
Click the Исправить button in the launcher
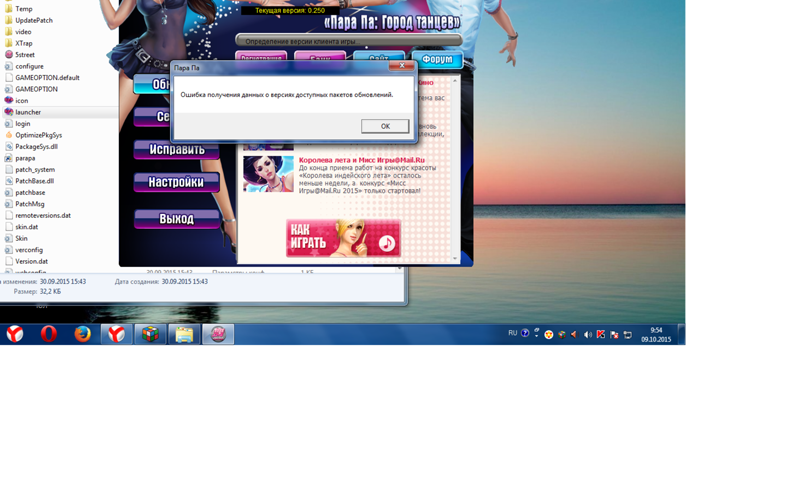(x=177, y=149)
